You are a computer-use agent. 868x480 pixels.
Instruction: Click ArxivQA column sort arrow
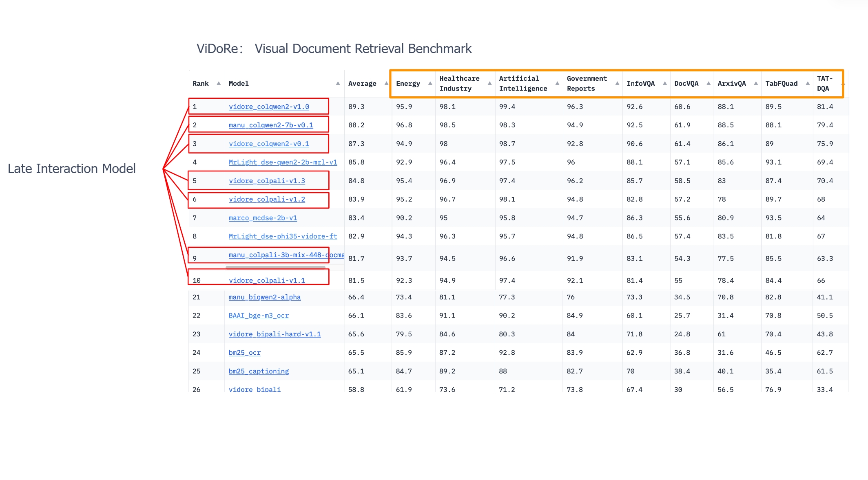(x=756, y=83)
